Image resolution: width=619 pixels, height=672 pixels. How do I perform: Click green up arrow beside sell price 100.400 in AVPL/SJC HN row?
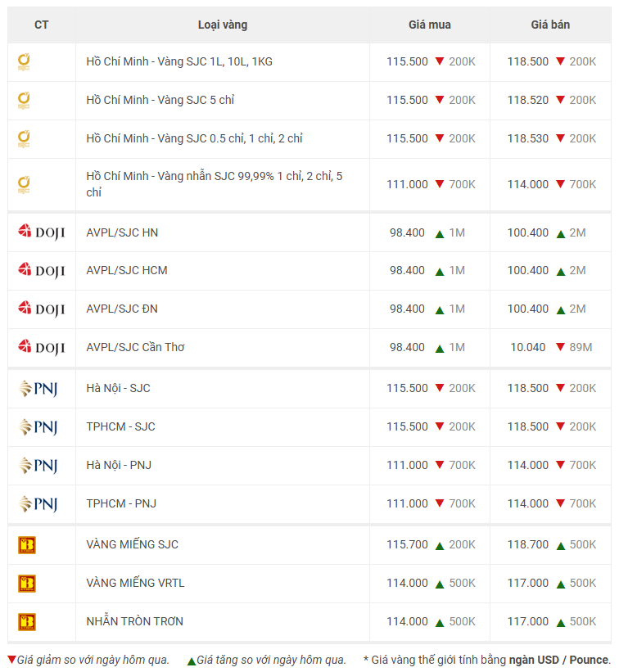click(560, 234)
